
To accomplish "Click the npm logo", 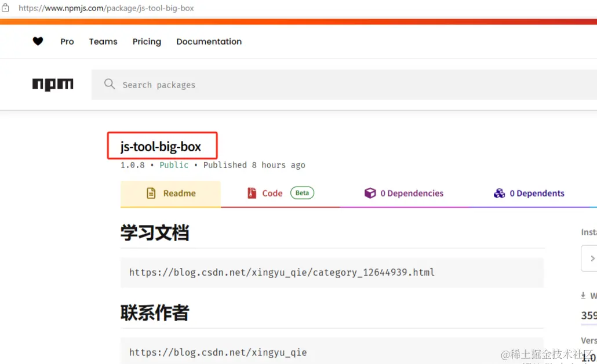I will 53,84.
